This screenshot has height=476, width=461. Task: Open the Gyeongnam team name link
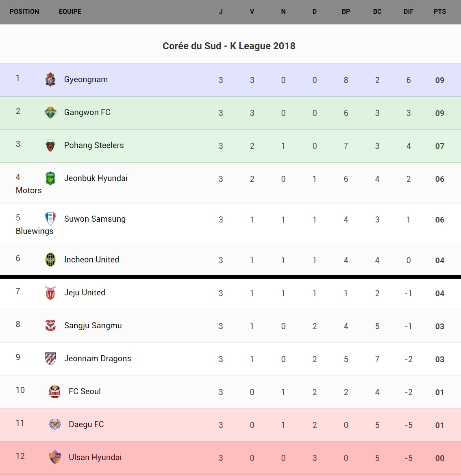pos(86,79)
